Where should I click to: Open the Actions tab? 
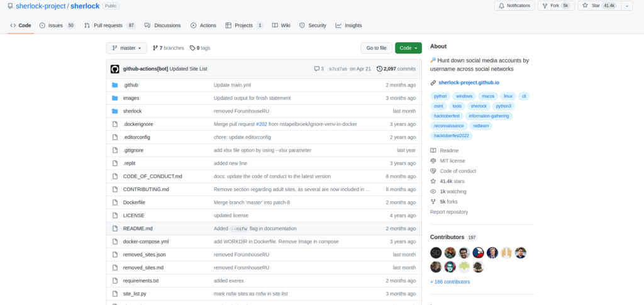click(203, 25)
